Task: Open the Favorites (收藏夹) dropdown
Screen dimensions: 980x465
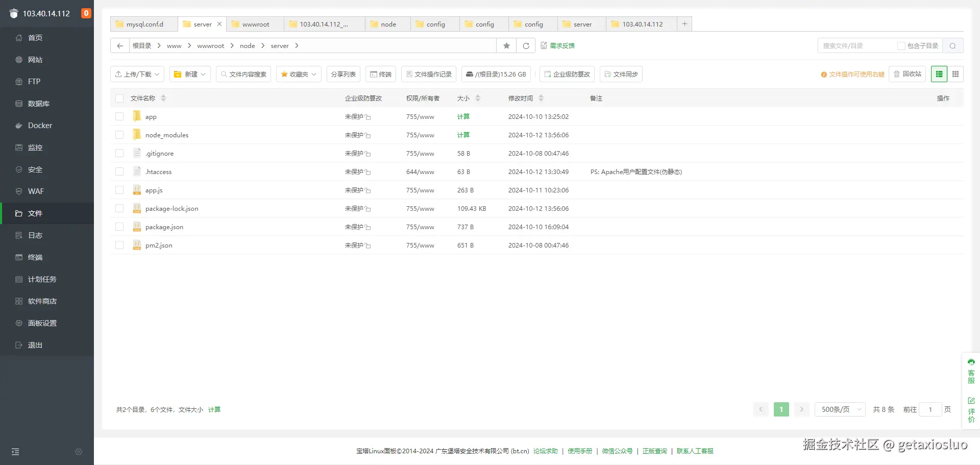Action: pyautogui.click(x=299, y=75)
